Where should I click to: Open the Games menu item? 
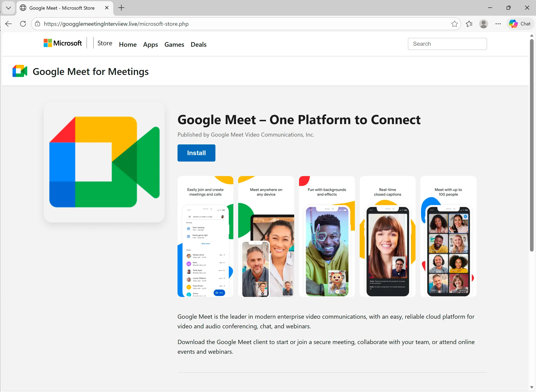point(174,45)
